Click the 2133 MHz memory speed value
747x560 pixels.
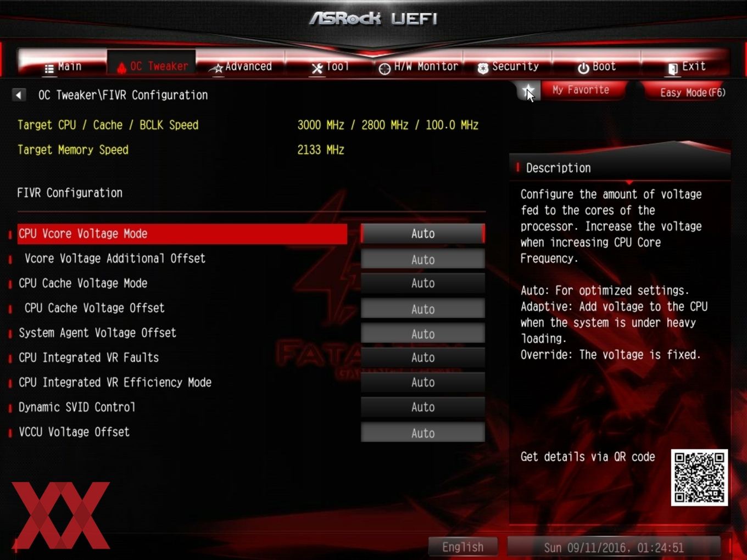pos(321,150)
